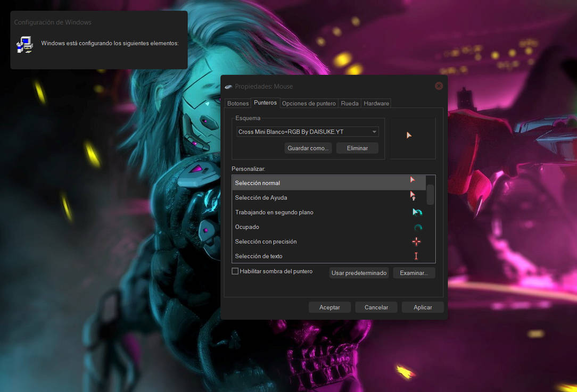
Task: Click the Guardar como button
Action: 308,148
